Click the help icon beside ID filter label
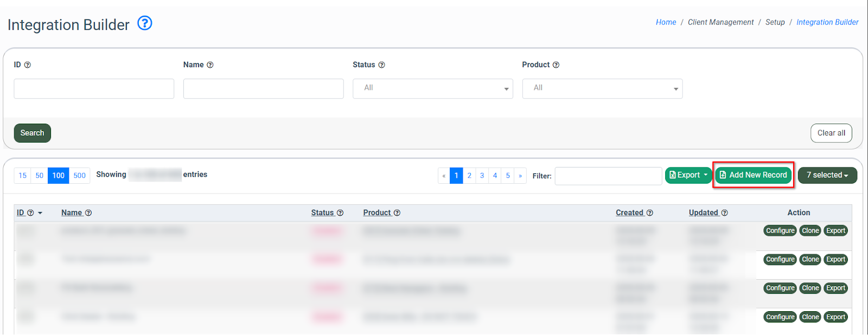 28,65
